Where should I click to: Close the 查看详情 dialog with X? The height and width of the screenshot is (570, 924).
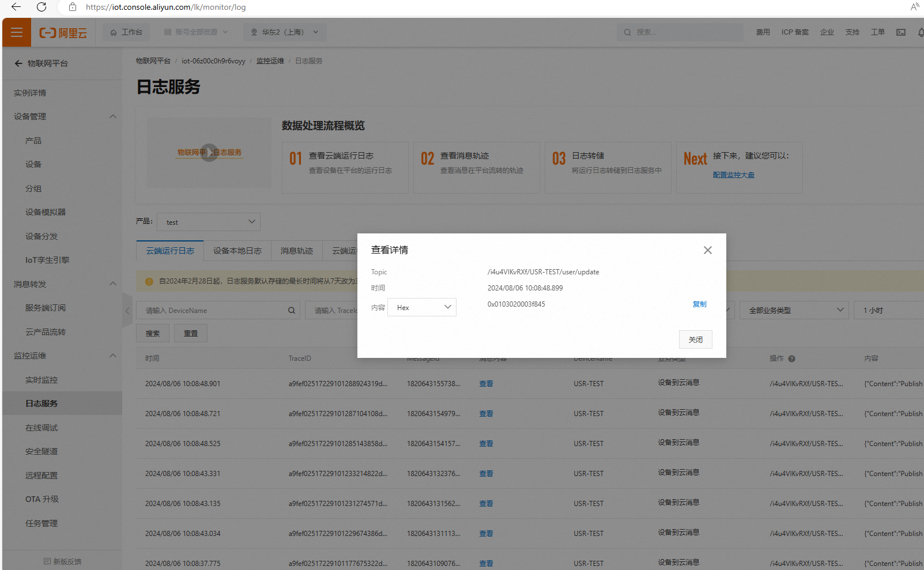707,250
